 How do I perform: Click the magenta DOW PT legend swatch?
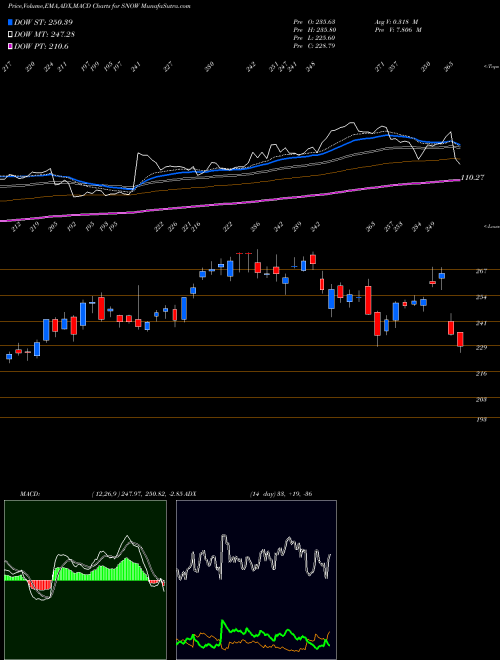(x=10, y=47)
